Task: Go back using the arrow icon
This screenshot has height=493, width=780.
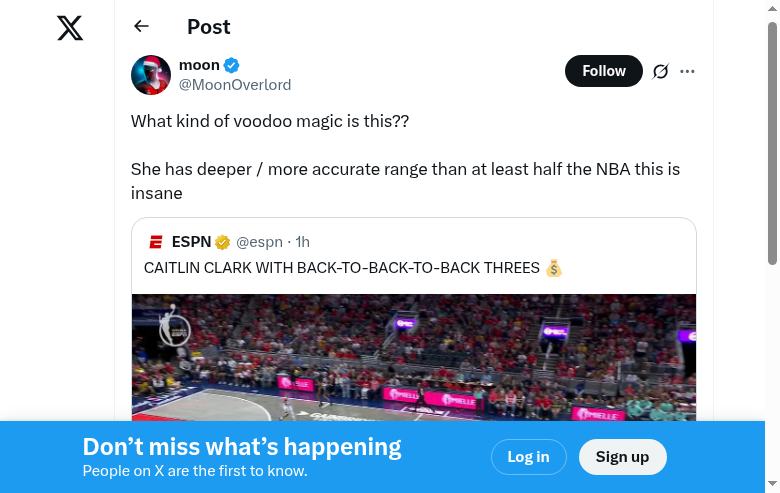Action: click(141, 27)
